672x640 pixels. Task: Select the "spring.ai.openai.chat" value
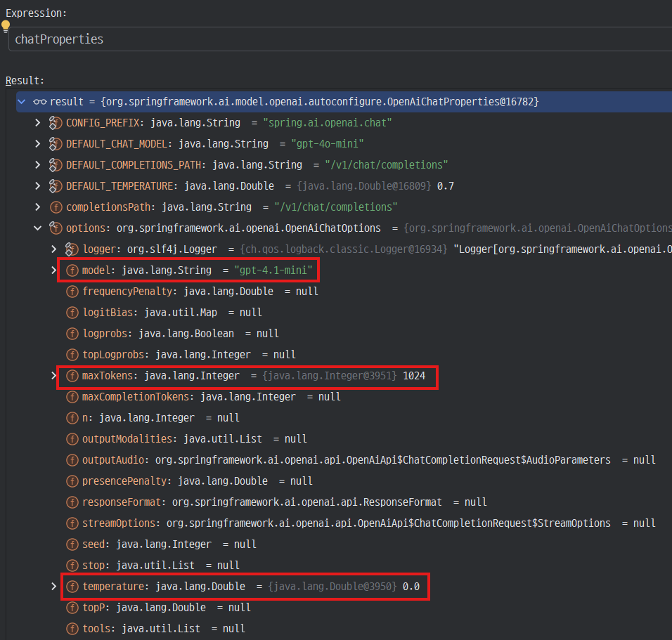click(328, 122)
